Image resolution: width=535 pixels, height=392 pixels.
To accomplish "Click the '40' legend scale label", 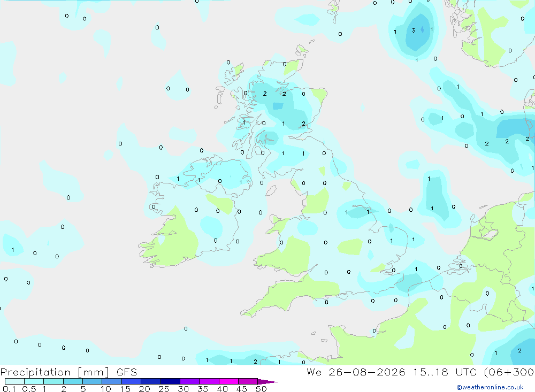I will pos(223,389).
